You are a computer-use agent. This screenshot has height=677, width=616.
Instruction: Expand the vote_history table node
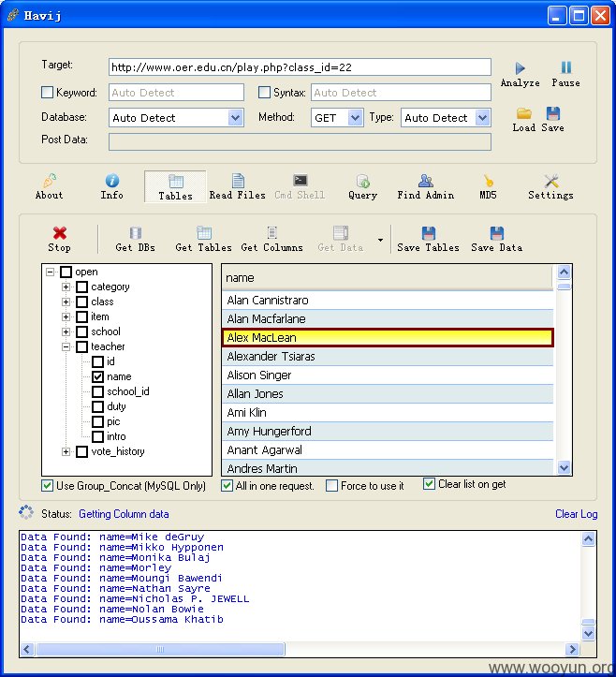click(x=66, y=451)
